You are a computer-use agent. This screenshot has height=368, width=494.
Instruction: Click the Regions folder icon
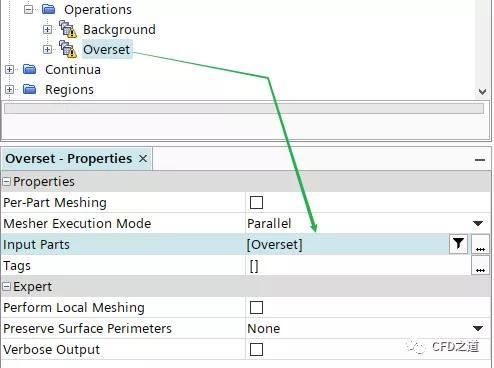point(30,89)
